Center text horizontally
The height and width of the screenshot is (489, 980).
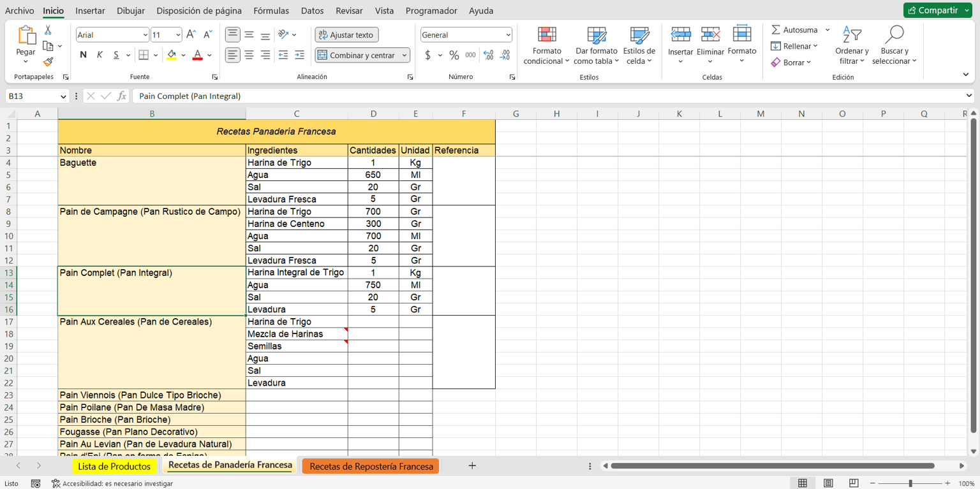tap(249, 55)
